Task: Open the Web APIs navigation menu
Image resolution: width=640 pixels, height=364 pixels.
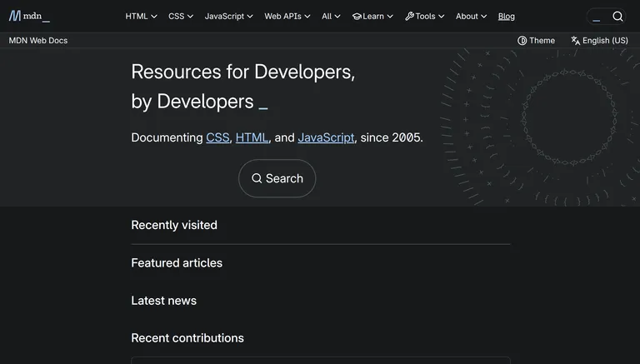Action: (287, 17)
